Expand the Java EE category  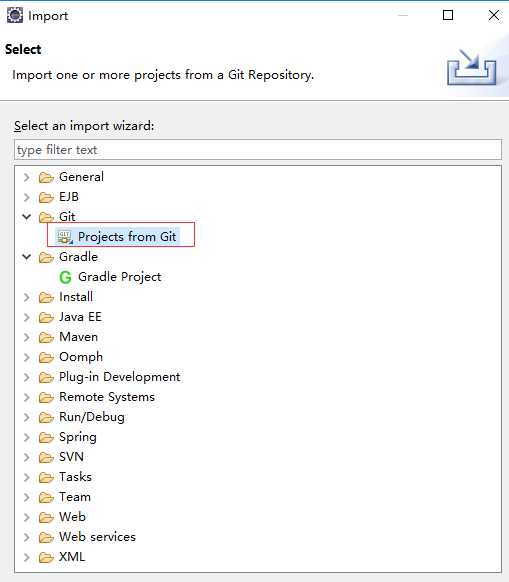(27, 317)
